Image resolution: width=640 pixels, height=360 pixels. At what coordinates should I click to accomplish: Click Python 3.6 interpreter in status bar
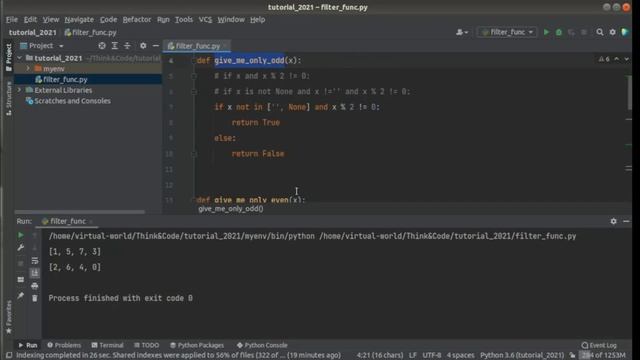(x=522, y=355)
